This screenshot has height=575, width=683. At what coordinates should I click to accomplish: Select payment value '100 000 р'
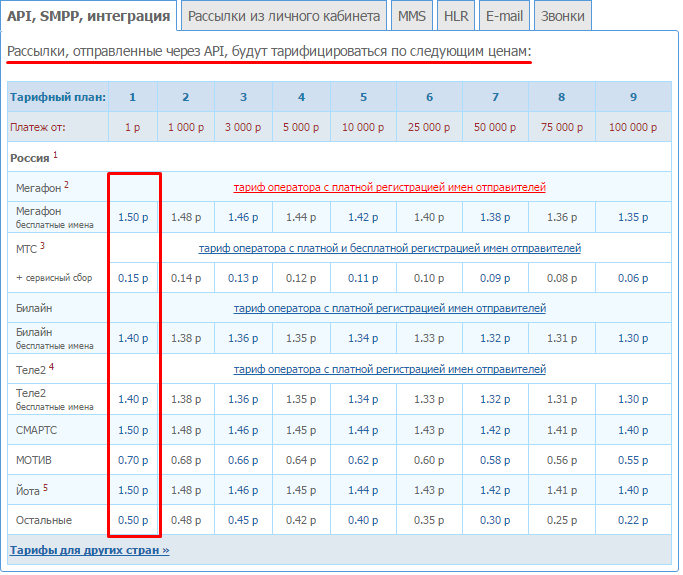[633, 127]
